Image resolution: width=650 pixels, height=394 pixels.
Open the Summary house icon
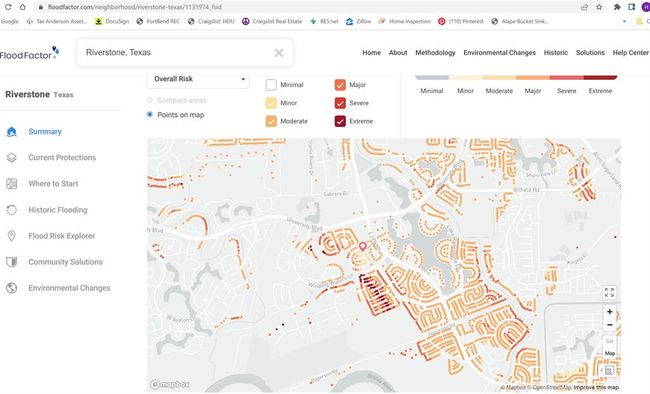click(x=12, y=131)
